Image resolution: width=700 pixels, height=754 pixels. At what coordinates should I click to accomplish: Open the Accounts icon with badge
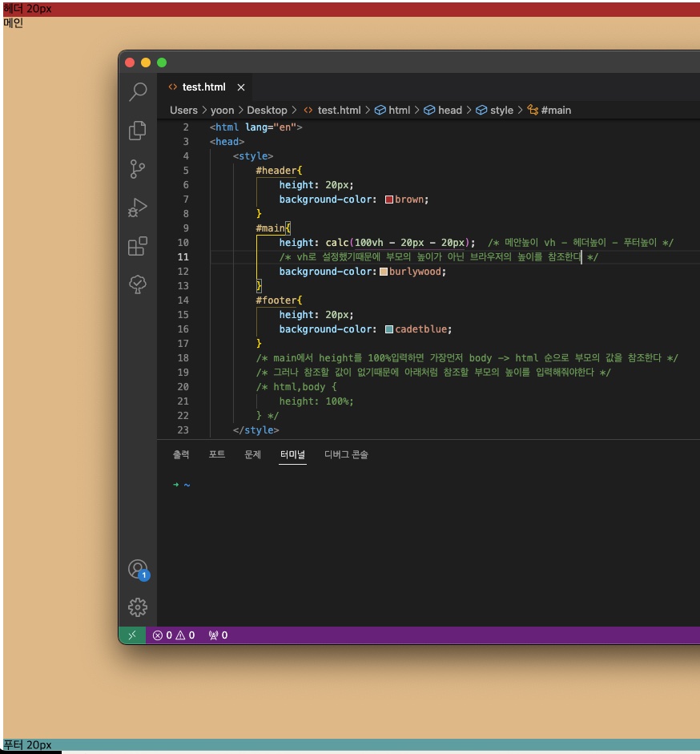[139, 570]
